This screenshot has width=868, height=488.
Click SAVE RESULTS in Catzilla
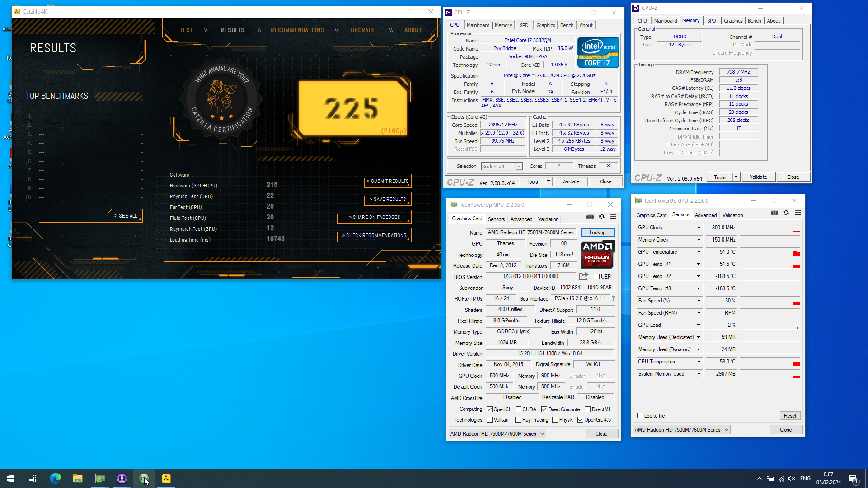tap(388, 199)
